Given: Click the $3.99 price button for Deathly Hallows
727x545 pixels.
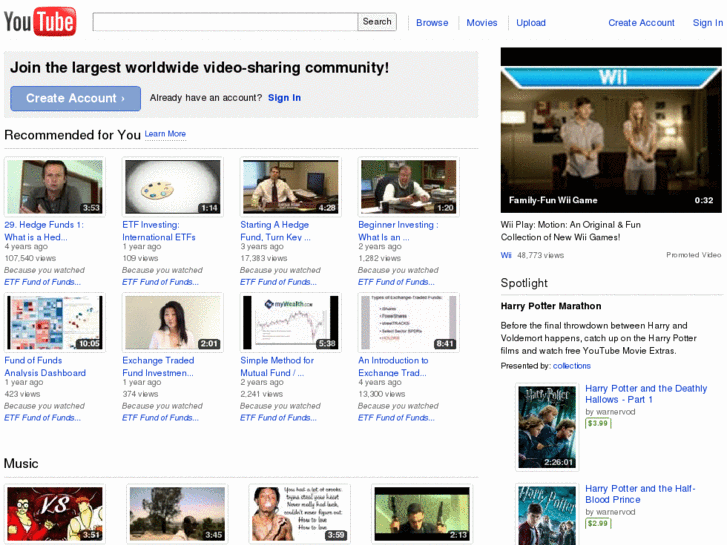Looking at the screenshot, I should pos(597,423).
